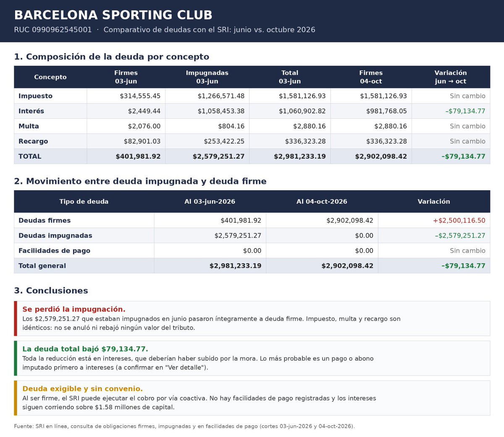Image resolution: width=504 pixels, height=437 pixels.
Task: Click the Impuesto firmes value $314,555.45
Action: point(140,96)
